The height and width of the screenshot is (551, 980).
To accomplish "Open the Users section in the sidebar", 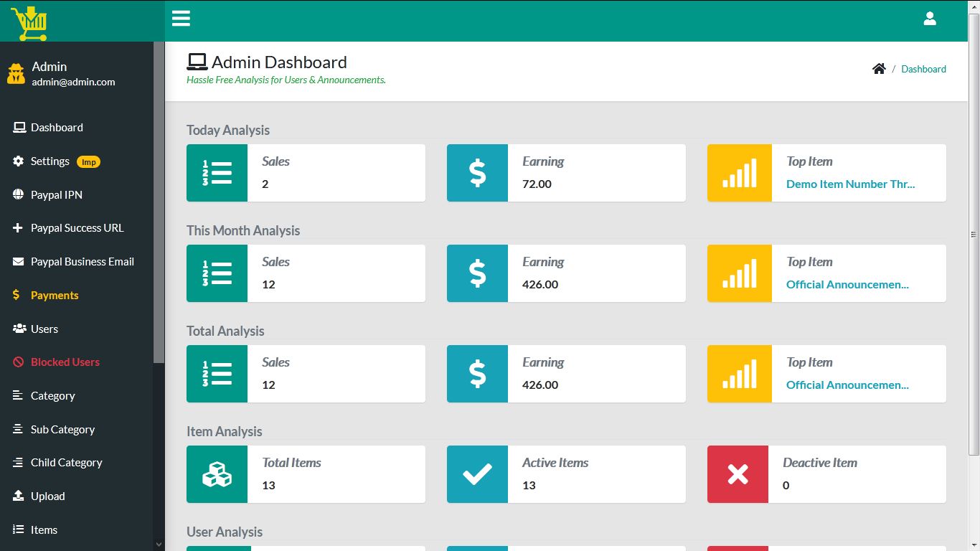I will point(43,329).
